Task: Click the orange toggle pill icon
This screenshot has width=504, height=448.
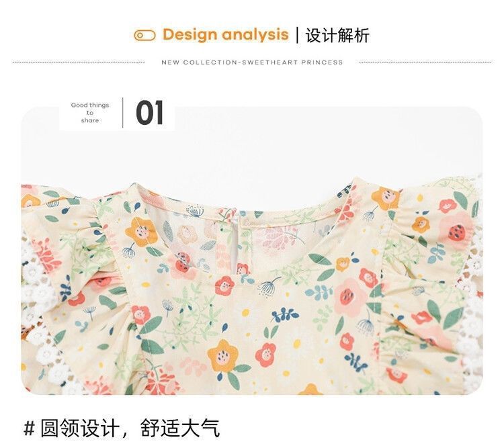Action: coord(144,36)
